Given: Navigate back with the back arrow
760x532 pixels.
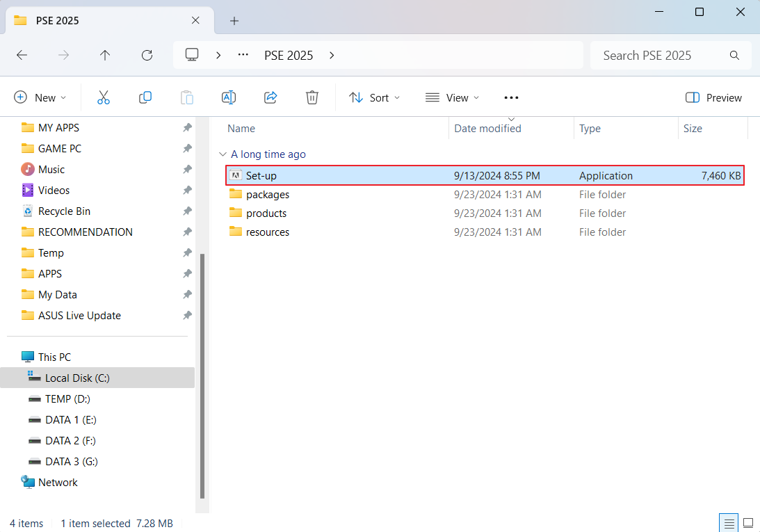Looking at the screenshot, I should (22, 55).
